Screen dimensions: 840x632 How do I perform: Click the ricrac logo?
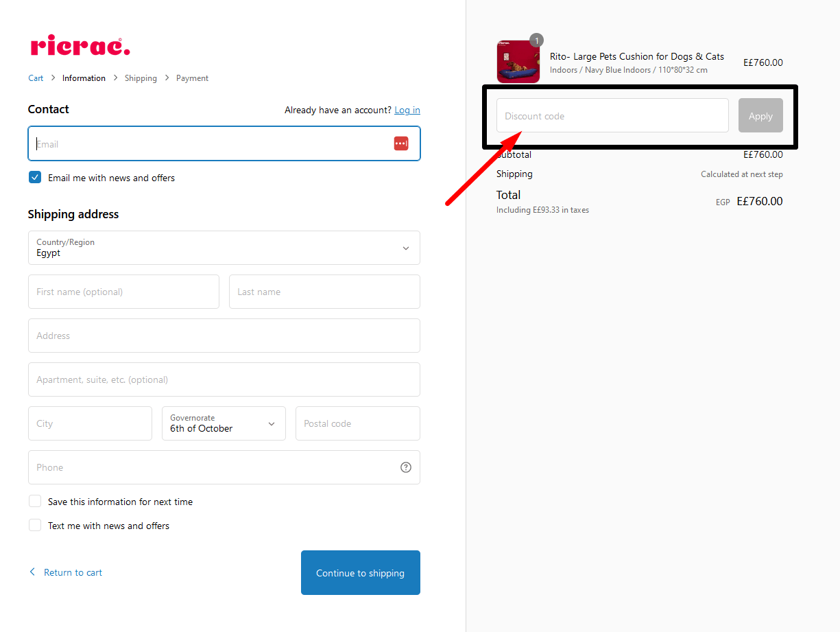tap(80, 46)
